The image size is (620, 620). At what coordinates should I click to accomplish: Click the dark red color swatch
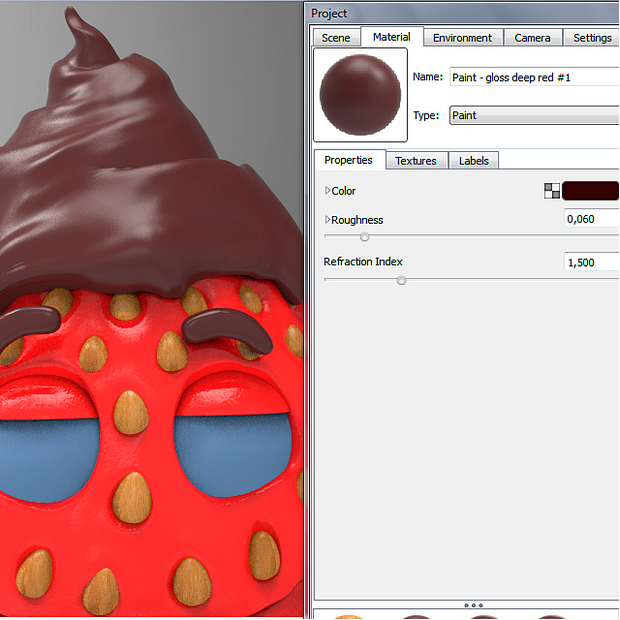point(591,191)
